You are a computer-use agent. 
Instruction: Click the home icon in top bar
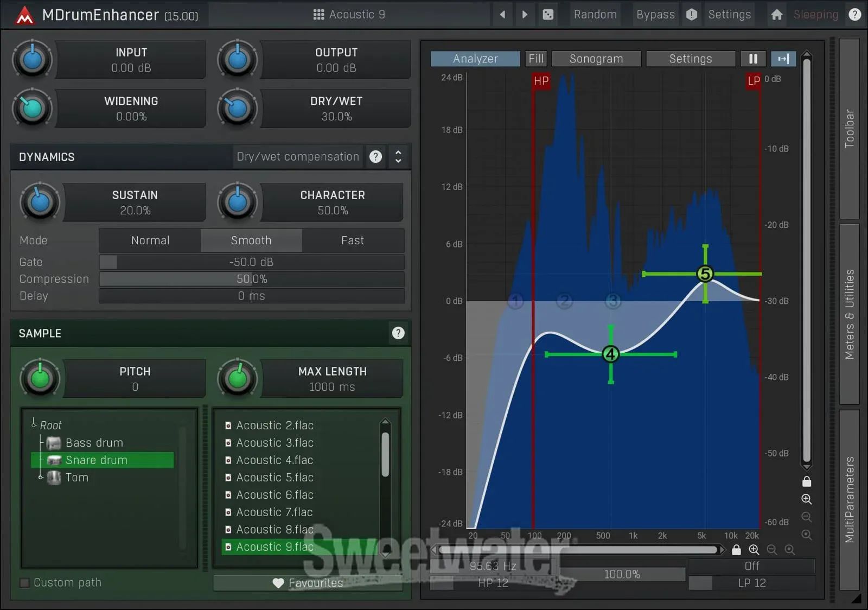click(x=777, y=15)
